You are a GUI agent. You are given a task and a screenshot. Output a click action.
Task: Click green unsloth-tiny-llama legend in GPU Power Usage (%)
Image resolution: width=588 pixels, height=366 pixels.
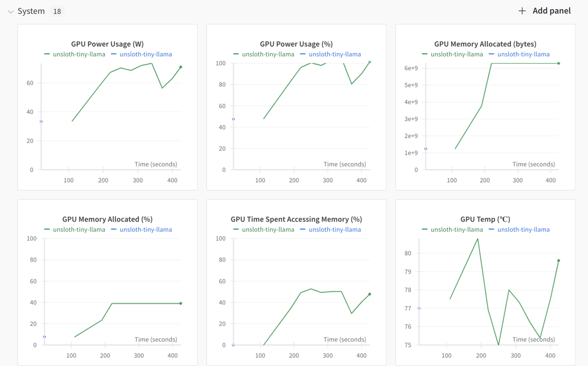(x=264, y=54)
